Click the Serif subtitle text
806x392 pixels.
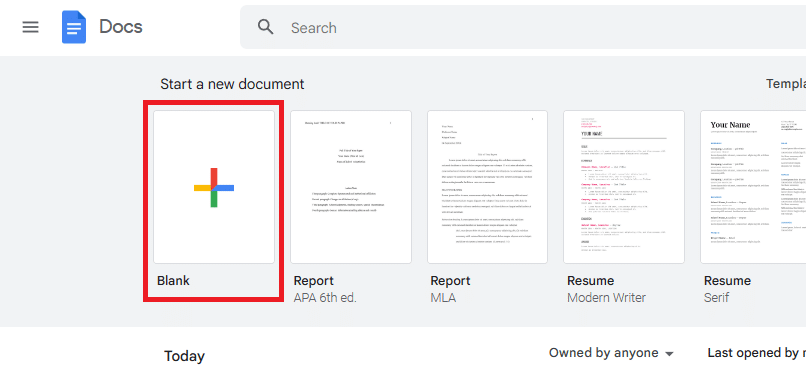pyautogui.click(x=717, y=297)
